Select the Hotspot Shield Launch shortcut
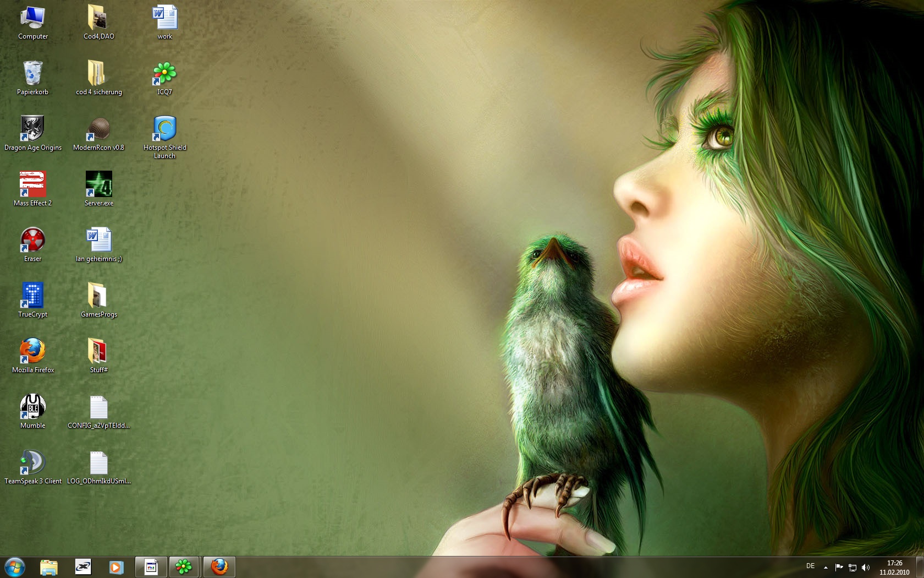 [x=165, y=138]
